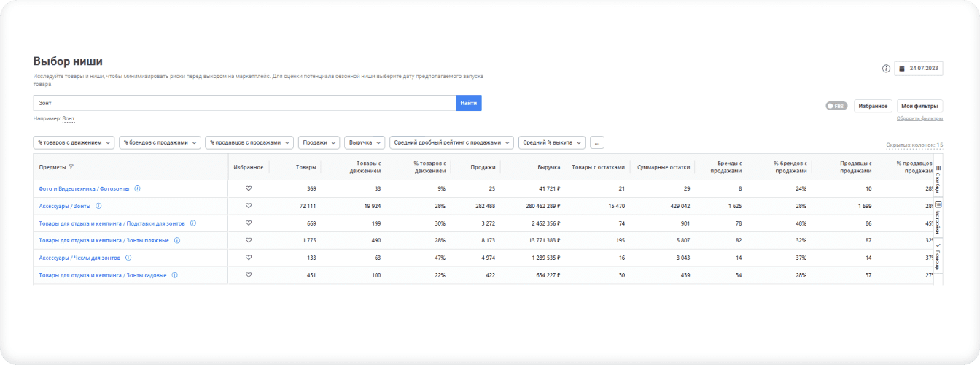Click the filter icon next to Предметы
The height and width of the screenshot is (365, 980).
[71, 167]
